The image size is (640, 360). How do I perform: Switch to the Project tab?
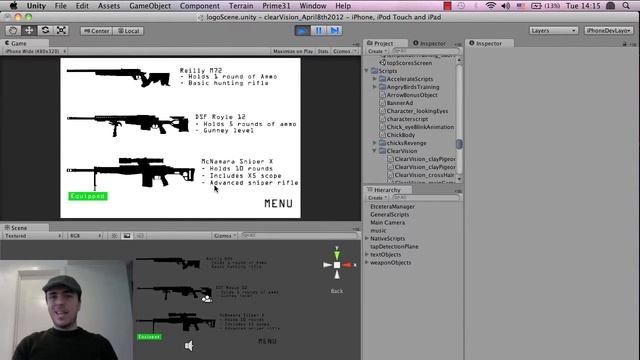tap(384, 43)
